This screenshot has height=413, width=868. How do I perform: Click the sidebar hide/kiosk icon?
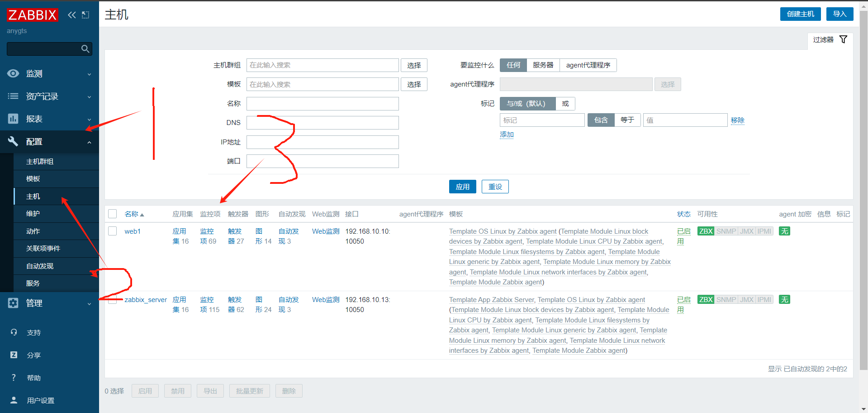coord(85,15)
